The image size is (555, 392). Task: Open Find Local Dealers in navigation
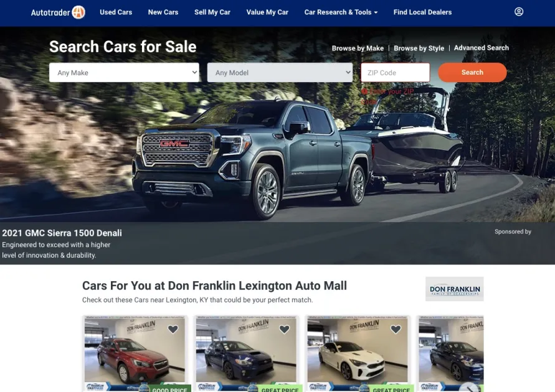(x=422, y=12)
